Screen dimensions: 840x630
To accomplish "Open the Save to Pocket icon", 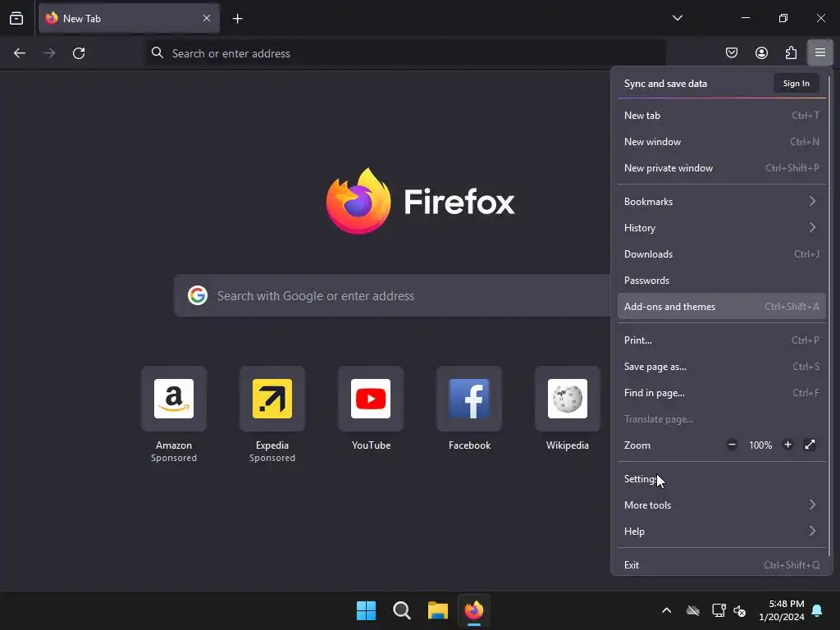I will click(732, 52).
